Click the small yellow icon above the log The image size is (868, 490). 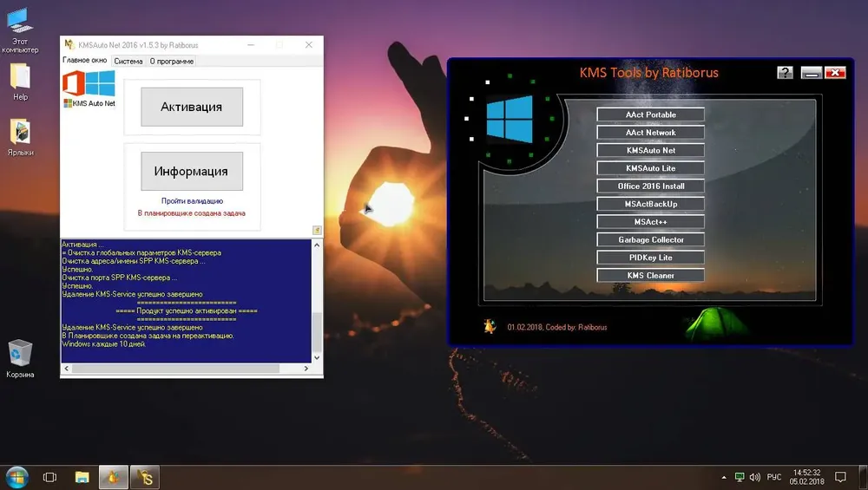tap(317, 230)
